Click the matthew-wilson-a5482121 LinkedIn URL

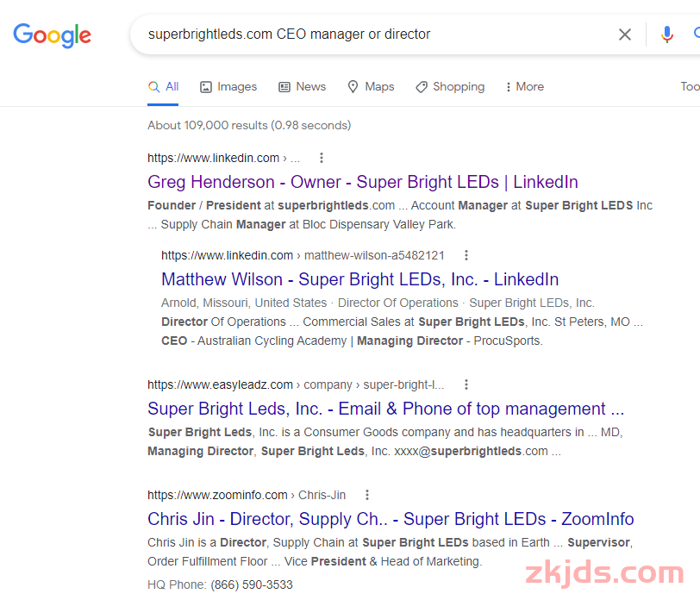[303, 255]
